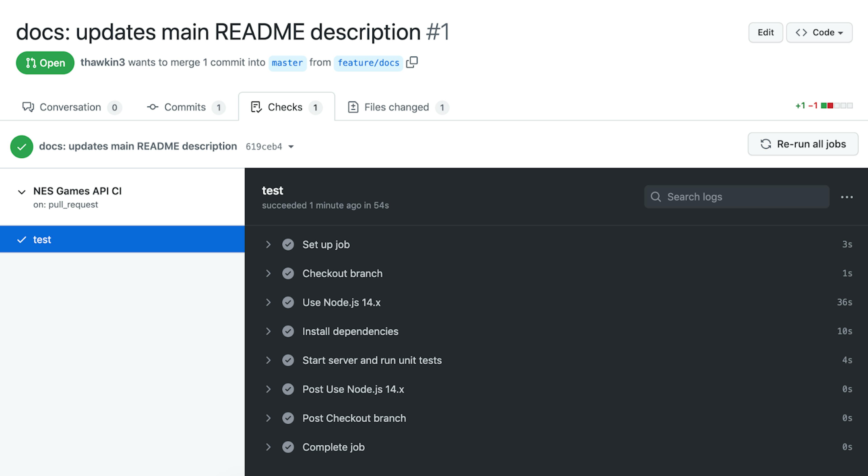Screen dimensions: 868x476
Task: Expand the Set up job step
Action: (269, 244)
